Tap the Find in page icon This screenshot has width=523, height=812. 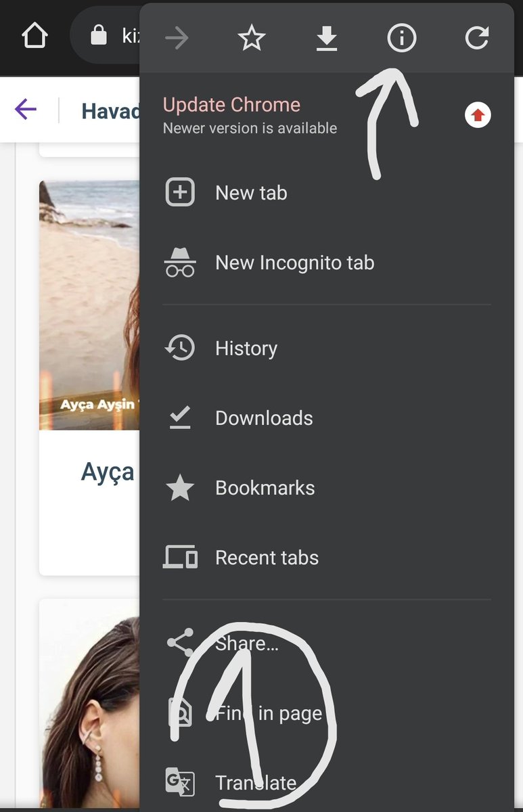[x=180, y=713]
